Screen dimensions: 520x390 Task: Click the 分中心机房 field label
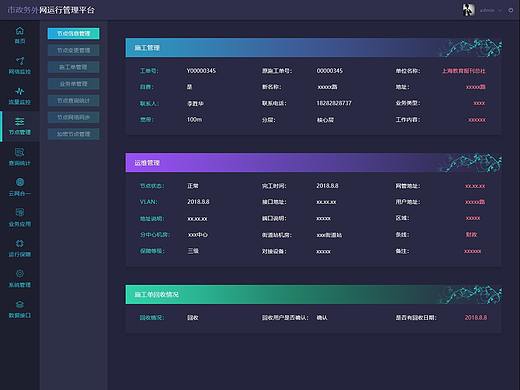coord(155,235)
